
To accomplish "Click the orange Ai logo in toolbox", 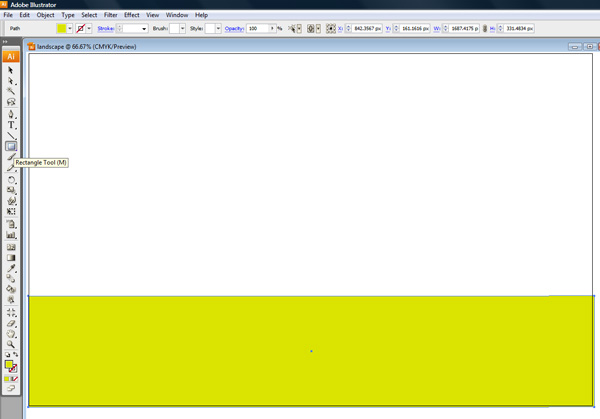I will click(x=11, y=56).
